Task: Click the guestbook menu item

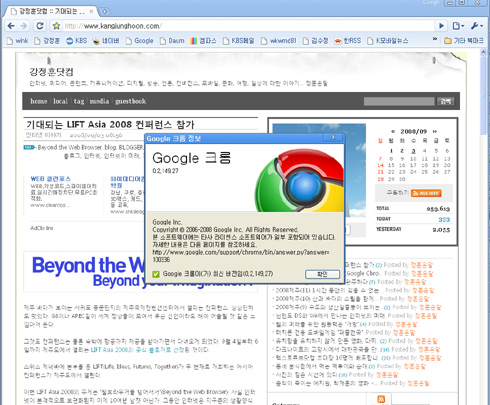Action: coord(130,101)
